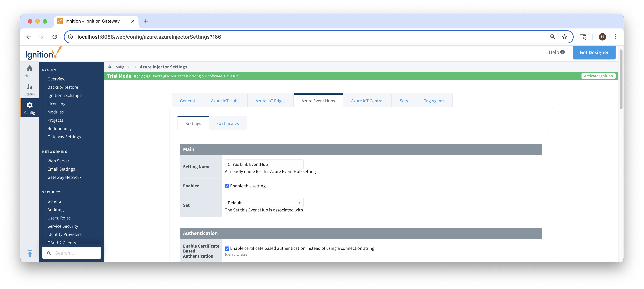The height and width of the screenshot is (289, 644).
Task: Select the Azure Event Hubs tab
Action: pos(318,101)
